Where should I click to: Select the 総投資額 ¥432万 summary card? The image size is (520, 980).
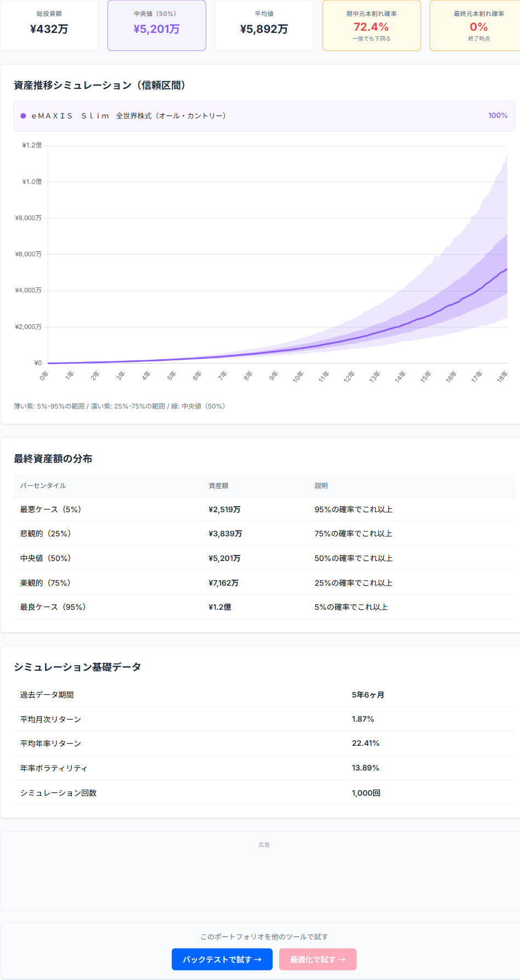pyautogui.click(x=49, y=25)
